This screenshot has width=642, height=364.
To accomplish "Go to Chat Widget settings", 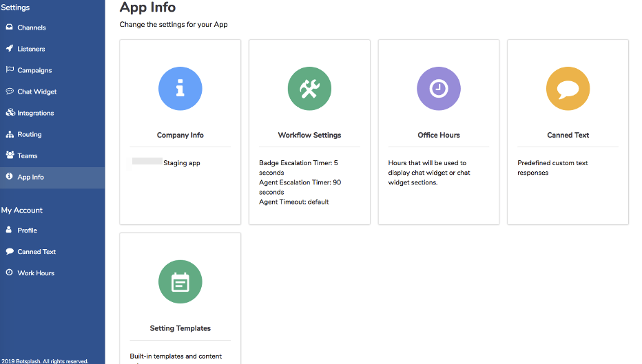I will 37,92.
